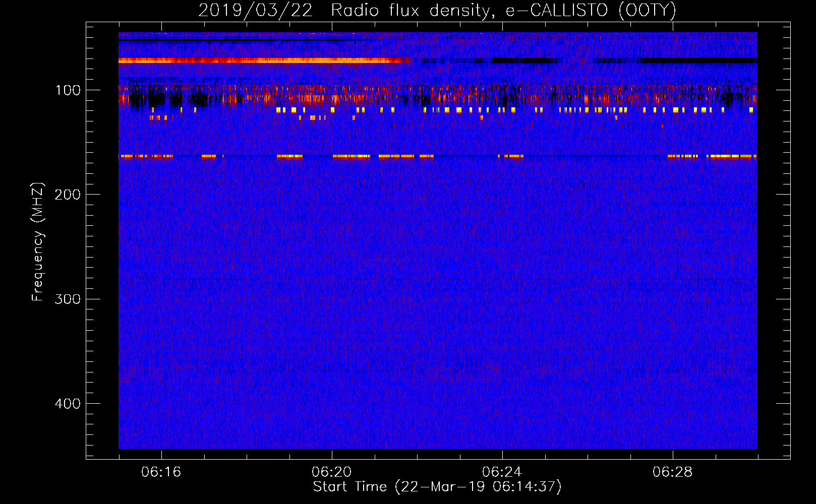The height and width of the screenshot is (504, 816).
Task: Click the '06:24' time tick label
Action: pos(502,472)
